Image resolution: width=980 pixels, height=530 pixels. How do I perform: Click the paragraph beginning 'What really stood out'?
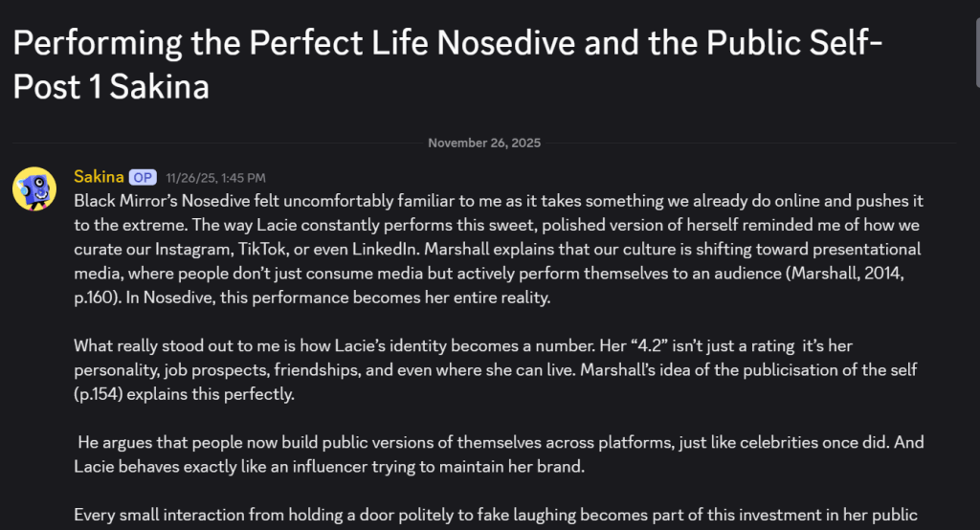498,369
